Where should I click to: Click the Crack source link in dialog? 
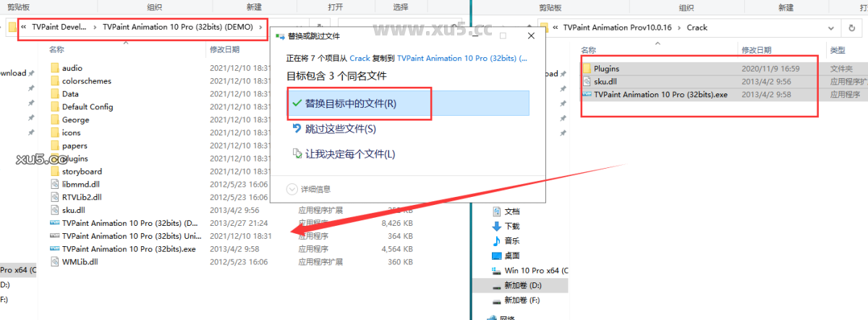(359, 57)
